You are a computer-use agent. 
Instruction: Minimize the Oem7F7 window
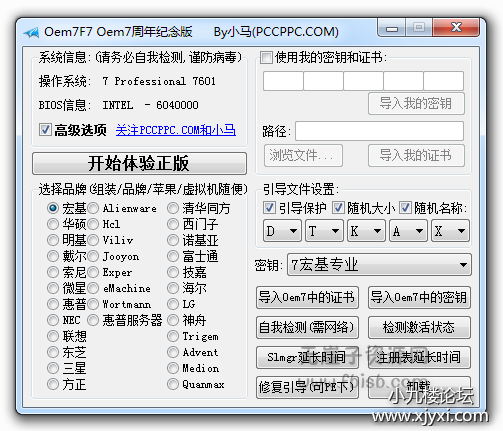(392, 28)
